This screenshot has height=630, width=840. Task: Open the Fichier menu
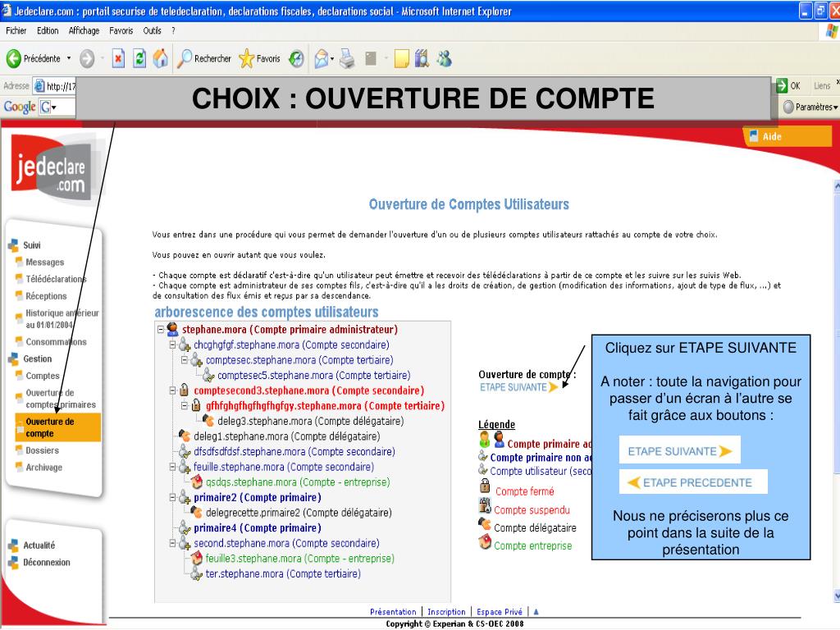16,31
